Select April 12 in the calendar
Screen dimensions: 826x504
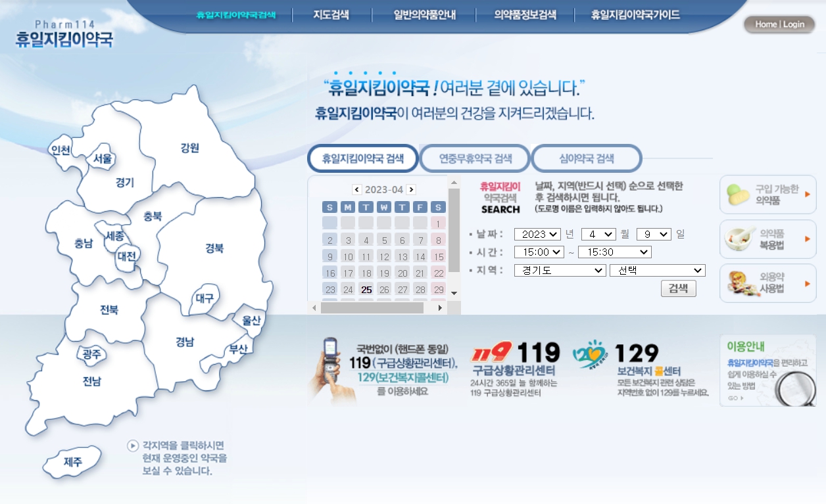(384, 256)
